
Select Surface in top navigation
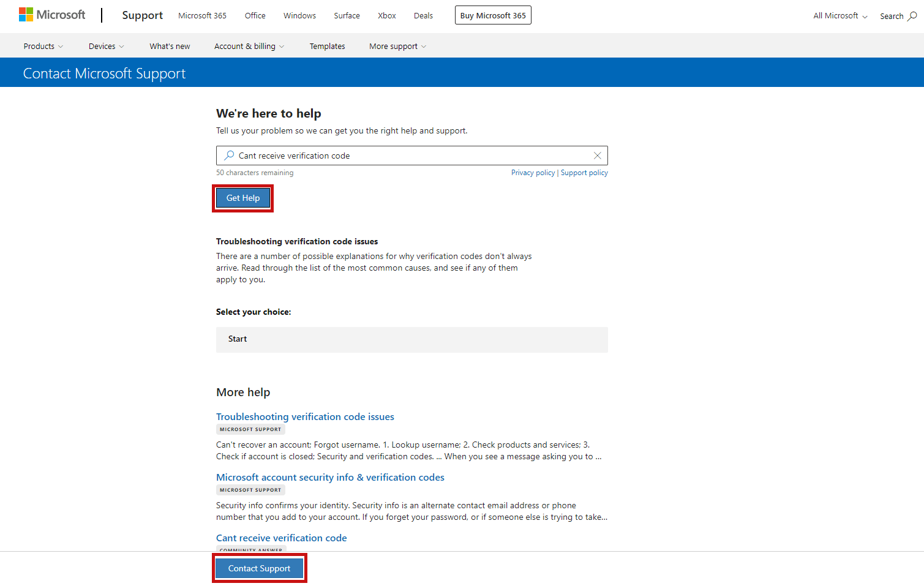tap(347, 15)
